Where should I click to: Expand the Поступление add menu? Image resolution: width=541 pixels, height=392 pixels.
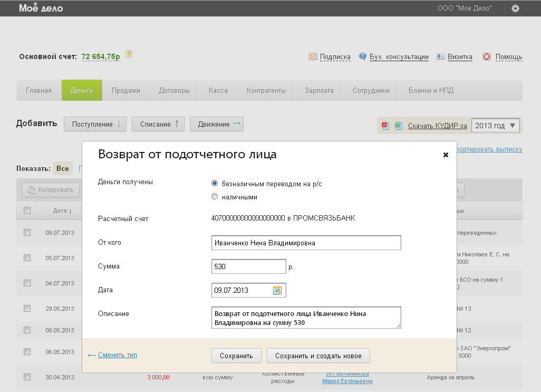coord(96,125)
